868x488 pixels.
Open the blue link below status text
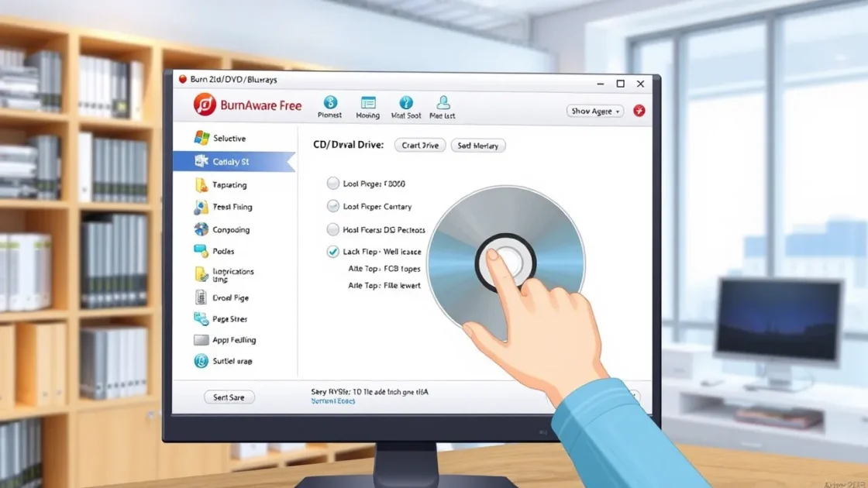pos(333,401)
